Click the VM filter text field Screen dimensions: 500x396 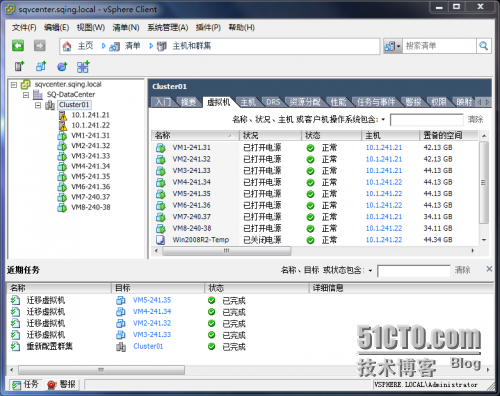(426, 120)
